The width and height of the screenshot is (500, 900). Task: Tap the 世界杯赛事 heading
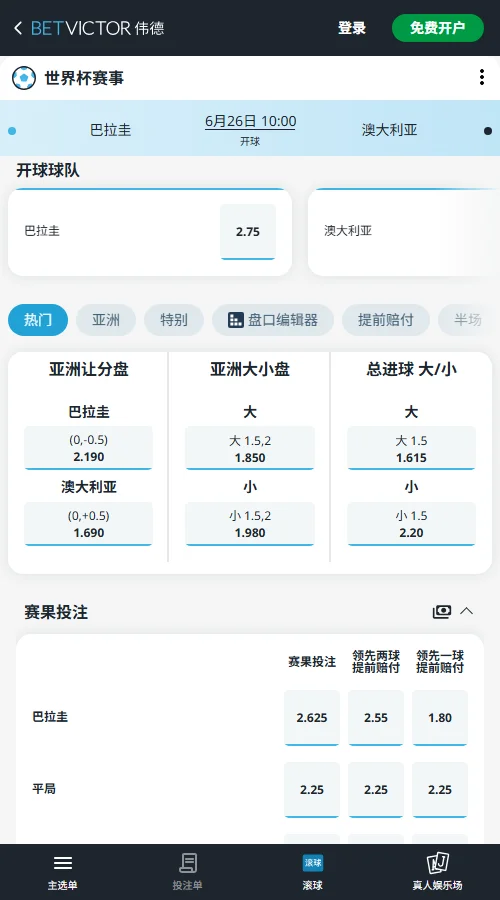[x=84, y=78]
